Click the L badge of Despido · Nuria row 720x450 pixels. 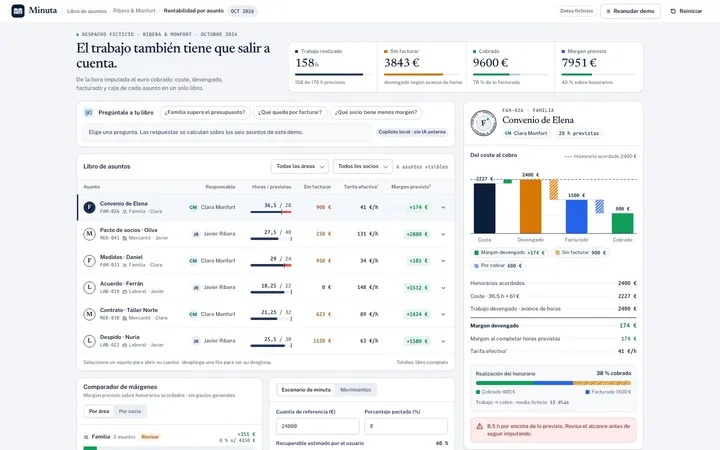[x=90, y=341]
